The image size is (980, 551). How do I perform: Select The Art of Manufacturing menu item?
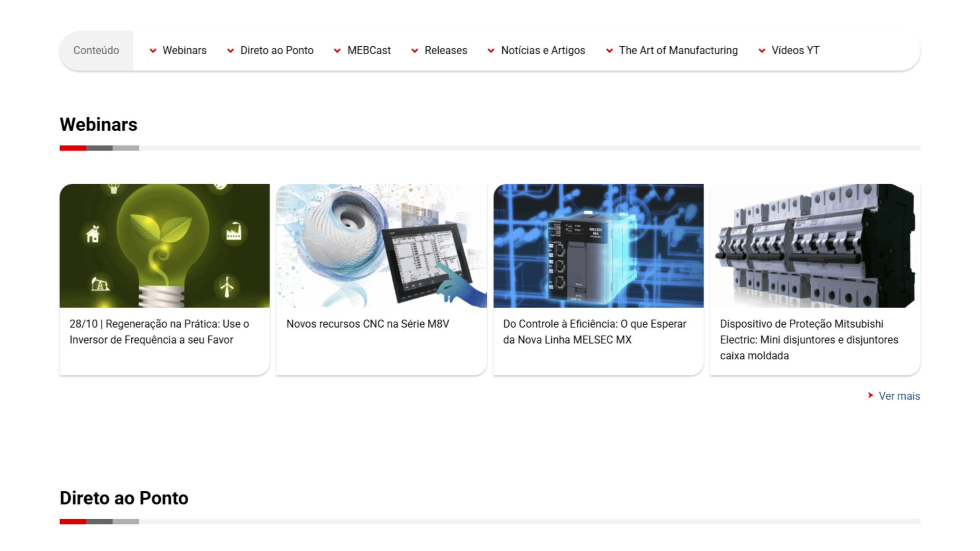tap(678, 51)
